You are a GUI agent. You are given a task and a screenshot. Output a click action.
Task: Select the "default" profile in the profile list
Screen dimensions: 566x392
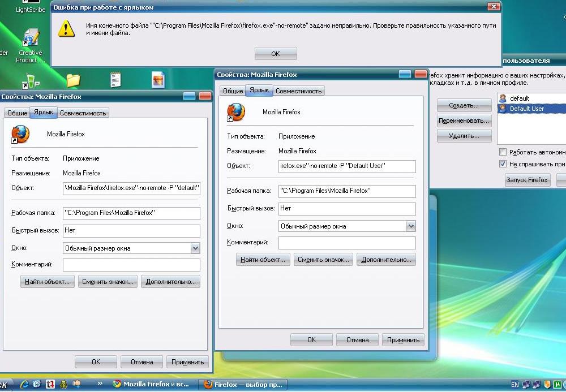pos(531,98)
